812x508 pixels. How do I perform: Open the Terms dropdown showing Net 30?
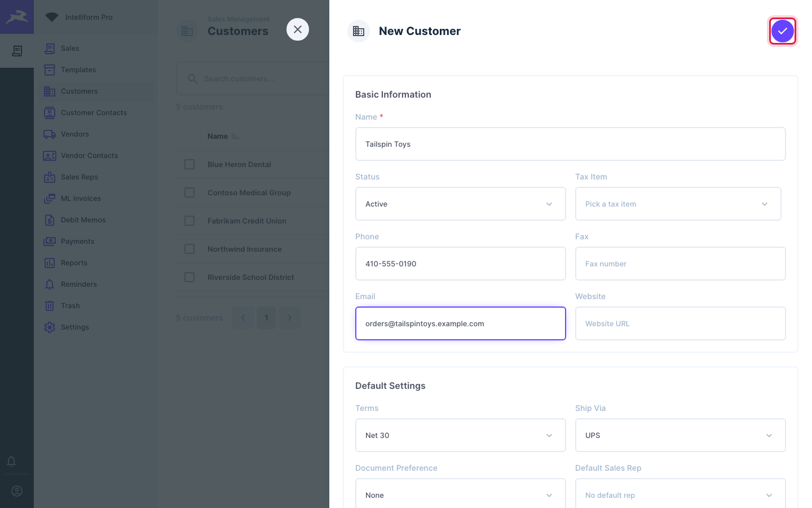pyautogui.click(x=460, y=435)
